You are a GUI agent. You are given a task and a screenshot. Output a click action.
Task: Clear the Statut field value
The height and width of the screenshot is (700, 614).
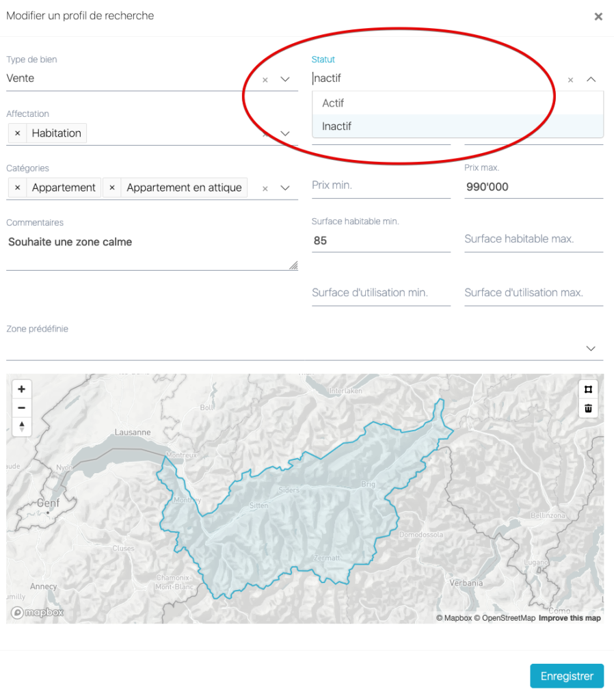point(570,80)
